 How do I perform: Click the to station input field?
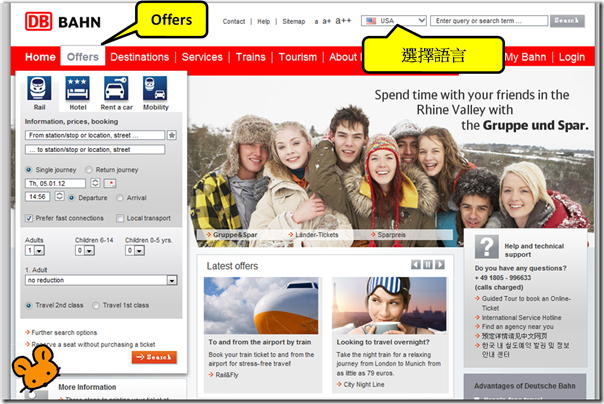pos(95,149)
